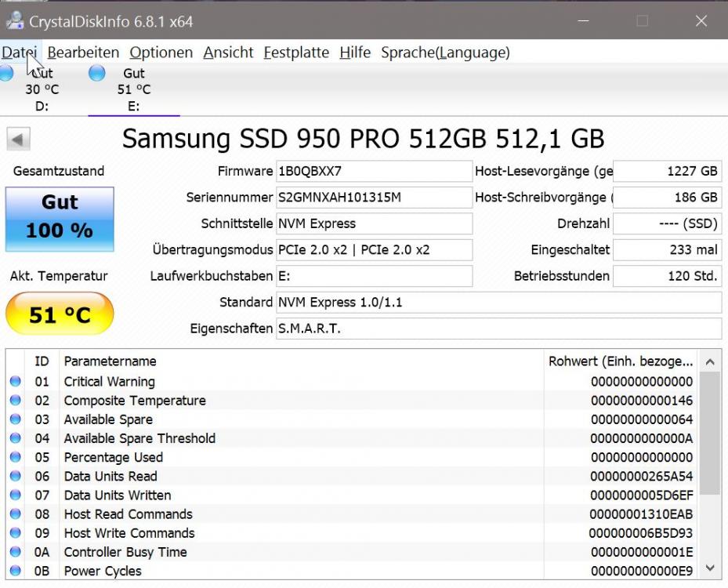Open the Datei menu
Image resolution: width=728 pixels, height=588 pixels.
(x=19, y=53)
